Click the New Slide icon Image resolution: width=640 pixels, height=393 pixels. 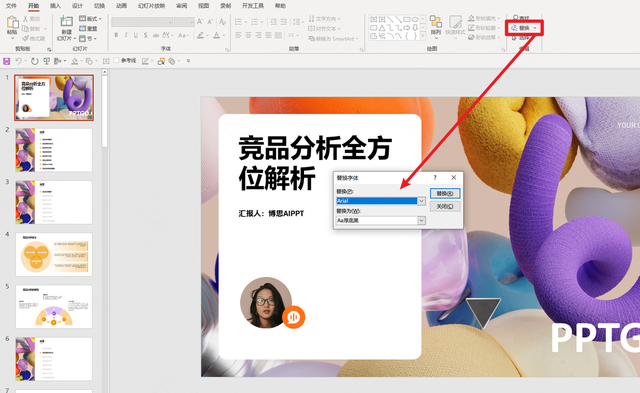[66, 21]
